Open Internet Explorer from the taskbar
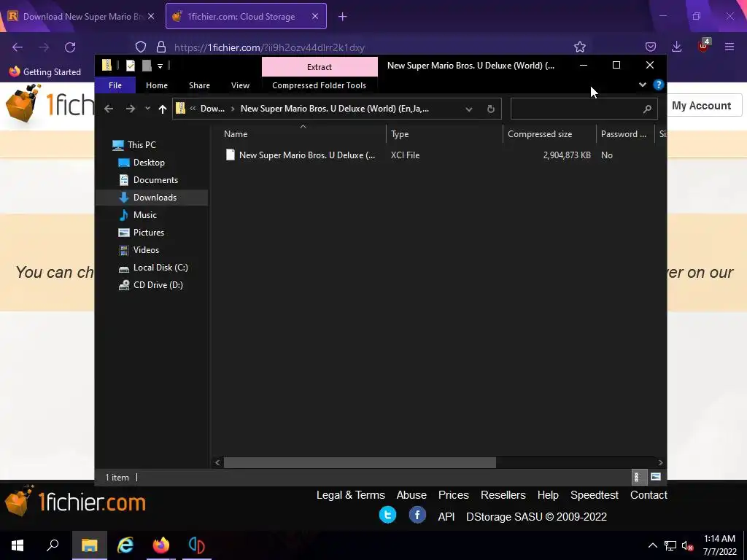The width and height of the screenshot is (747, 560). click(x=125, y=545)
